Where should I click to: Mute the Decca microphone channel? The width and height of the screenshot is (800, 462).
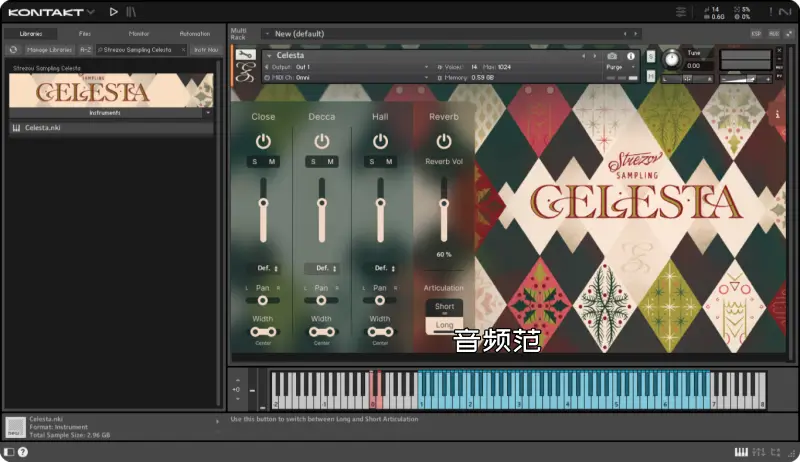[331, 162]
